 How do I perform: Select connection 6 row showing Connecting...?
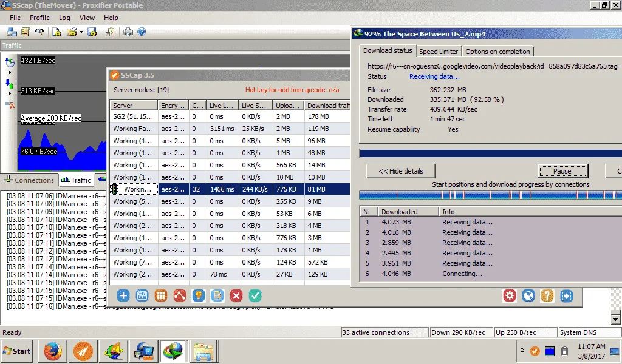point(491,274)
